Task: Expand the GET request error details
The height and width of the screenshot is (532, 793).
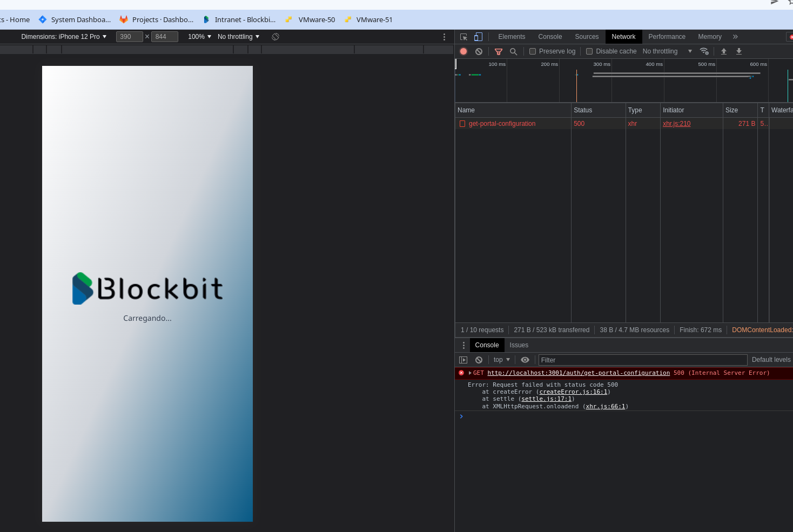Action: [x=470, y=373]
